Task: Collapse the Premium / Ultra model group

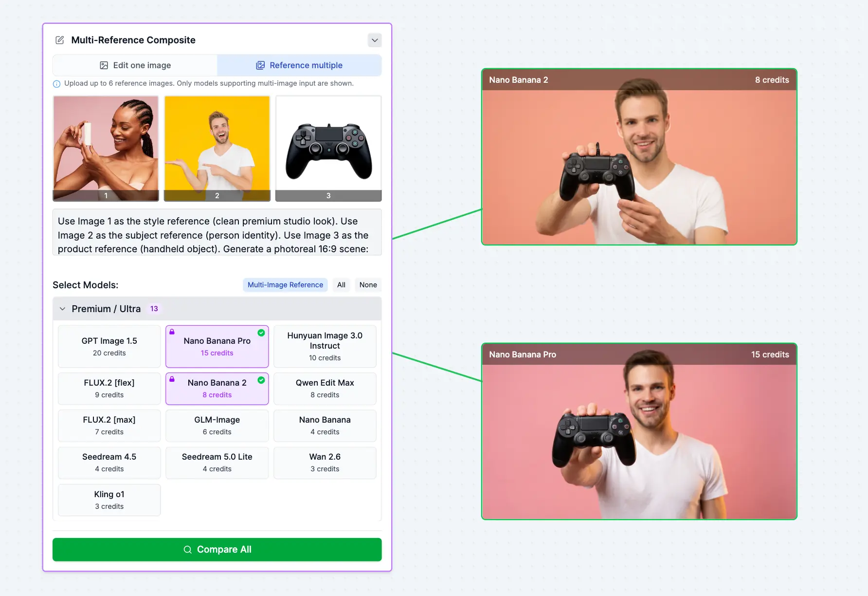Action: tap(62, 309)
